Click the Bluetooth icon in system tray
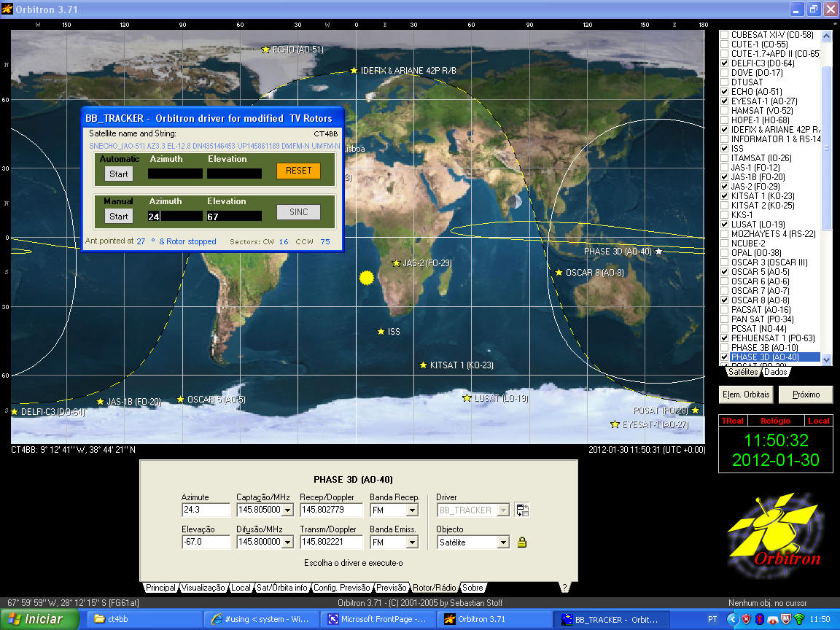 (x=759, y=619)
